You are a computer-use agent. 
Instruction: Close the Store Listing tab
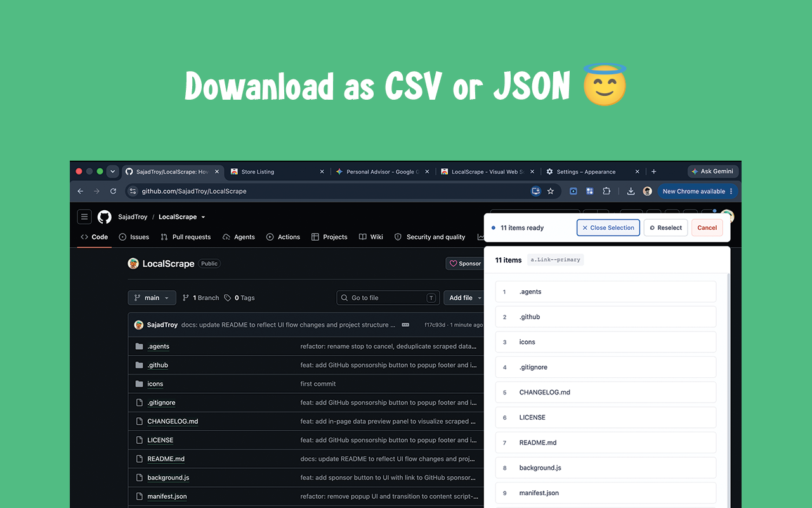322,171
